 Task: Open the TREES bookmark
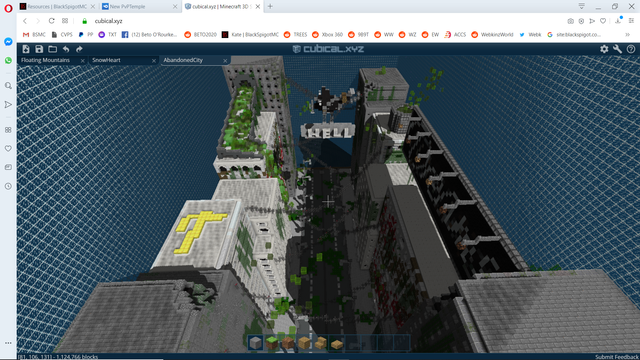(296, 35)
